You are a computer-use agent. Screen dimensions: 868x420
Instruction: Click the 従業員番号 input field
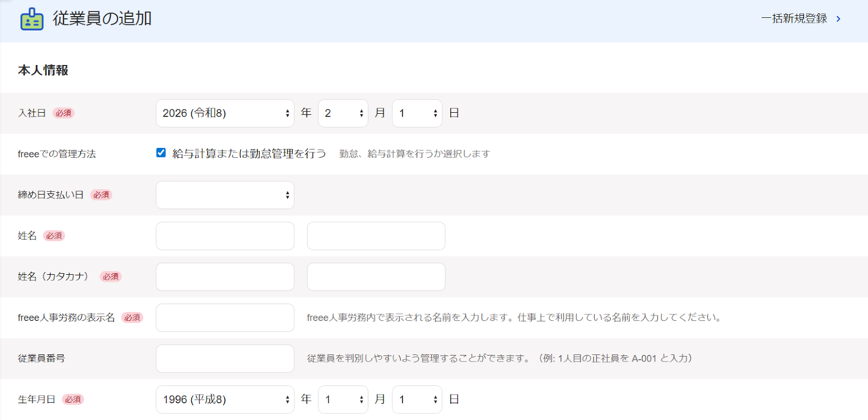coord(225,359)
